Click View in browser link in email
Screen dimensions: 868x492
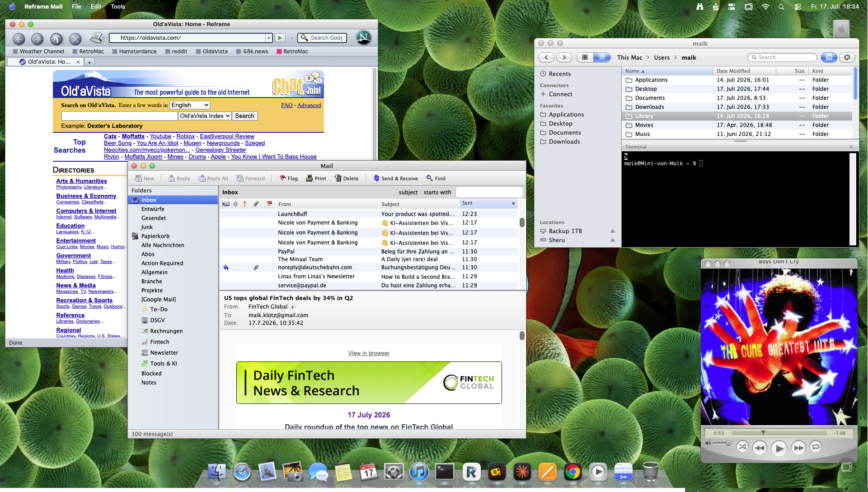(x=369, y=353)
